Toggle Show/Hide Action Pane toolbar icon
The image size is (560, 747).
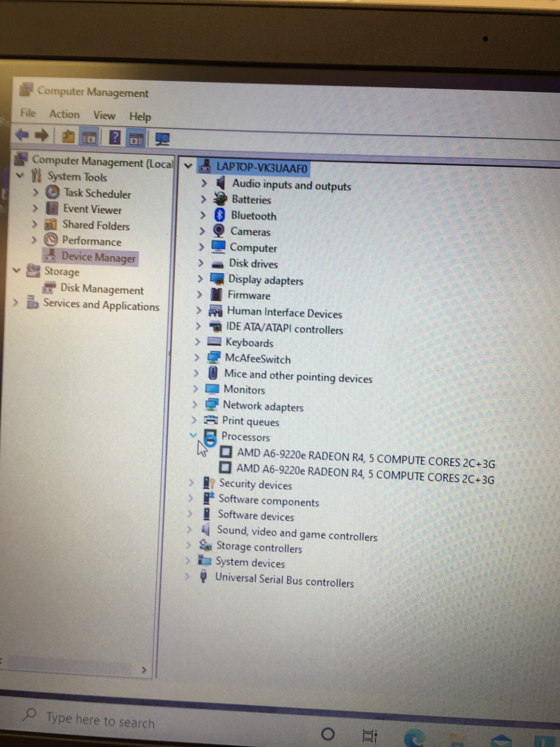[136, 139]
